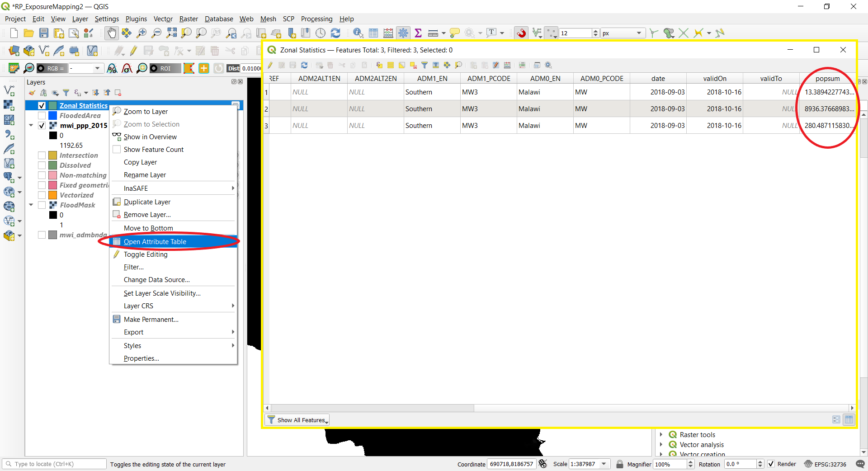Click the Save Project icon
This screenshot has width=868, height=471.
pyautogui.click(x=43, y=33)
